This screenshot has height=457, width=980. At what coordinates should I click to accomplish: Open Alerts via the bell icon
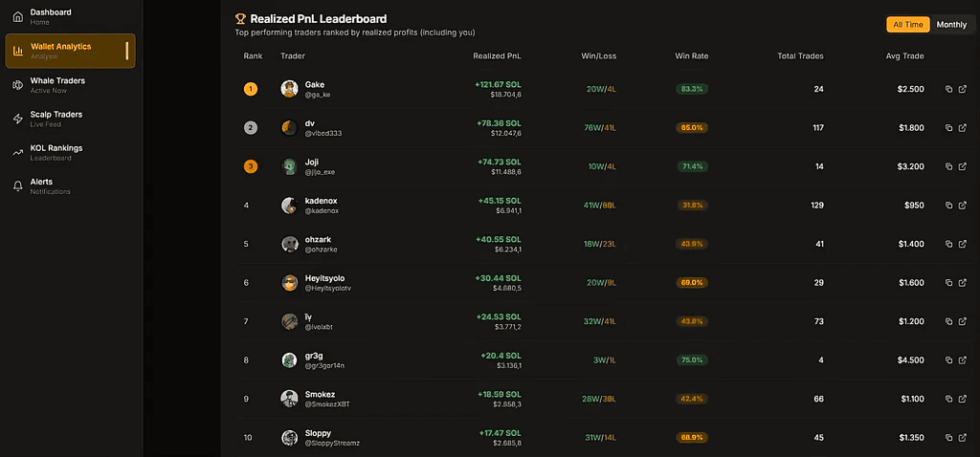(x=17, y=185)
